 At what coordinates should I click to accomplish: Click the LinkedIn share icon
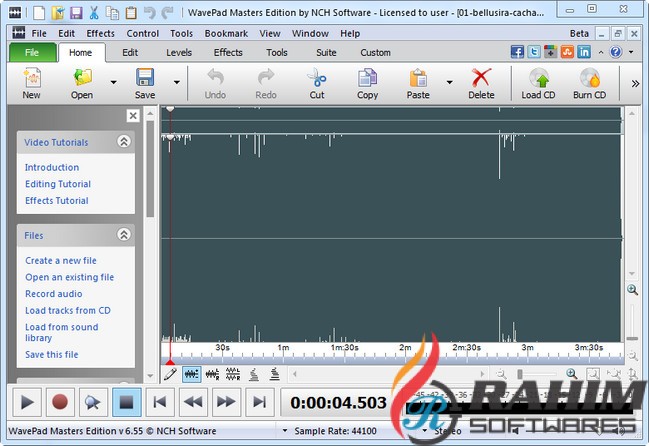584,52
